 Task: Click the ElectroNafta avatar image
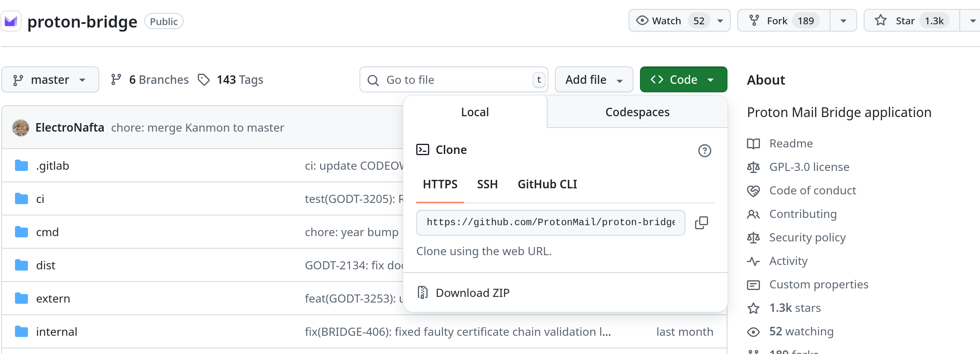[x=21, y=128]
